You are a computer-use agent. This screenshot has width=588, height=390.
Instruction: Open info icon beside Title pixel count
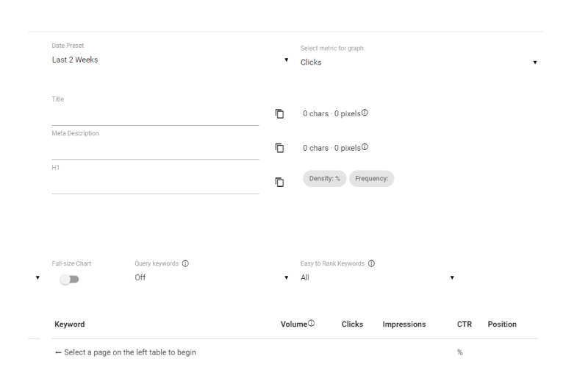pyautogui.click(x=365, y=113)
